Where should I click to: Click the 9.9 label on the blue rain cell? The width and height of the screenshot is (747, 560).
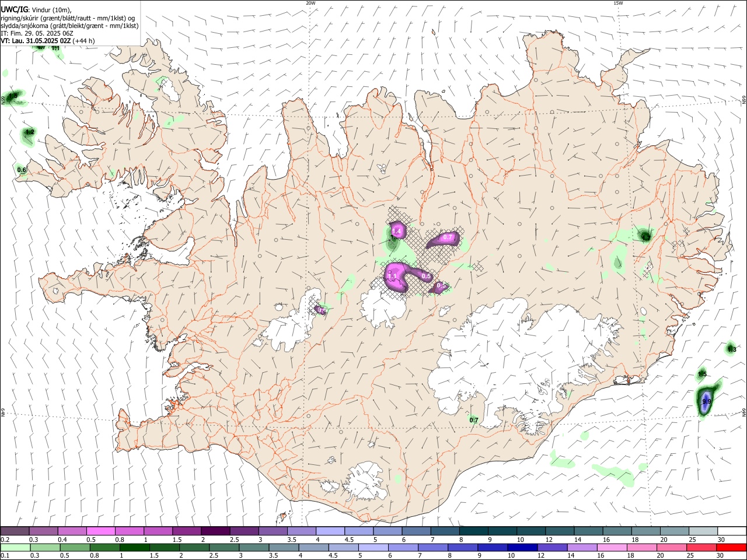[x=707, y=401]
